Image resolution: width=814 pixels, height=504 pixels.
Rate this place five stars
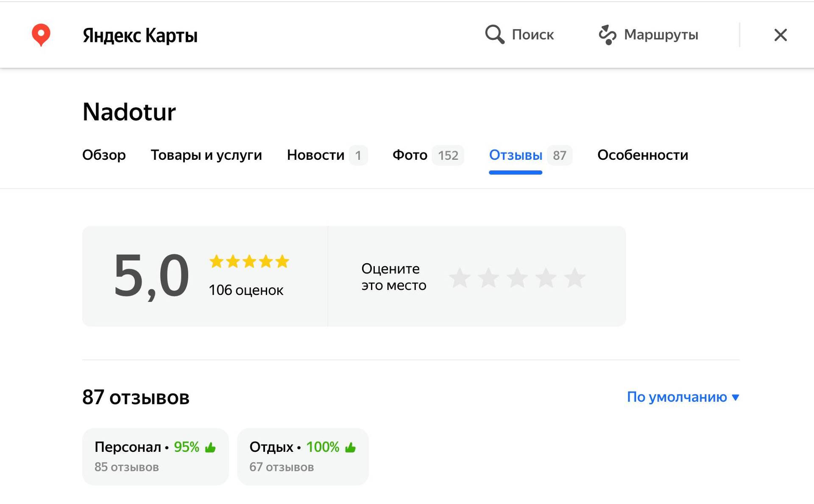tap(575, 278)
